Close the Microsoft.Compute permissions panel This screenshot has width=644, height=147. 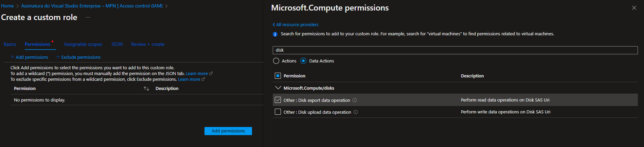634,8
